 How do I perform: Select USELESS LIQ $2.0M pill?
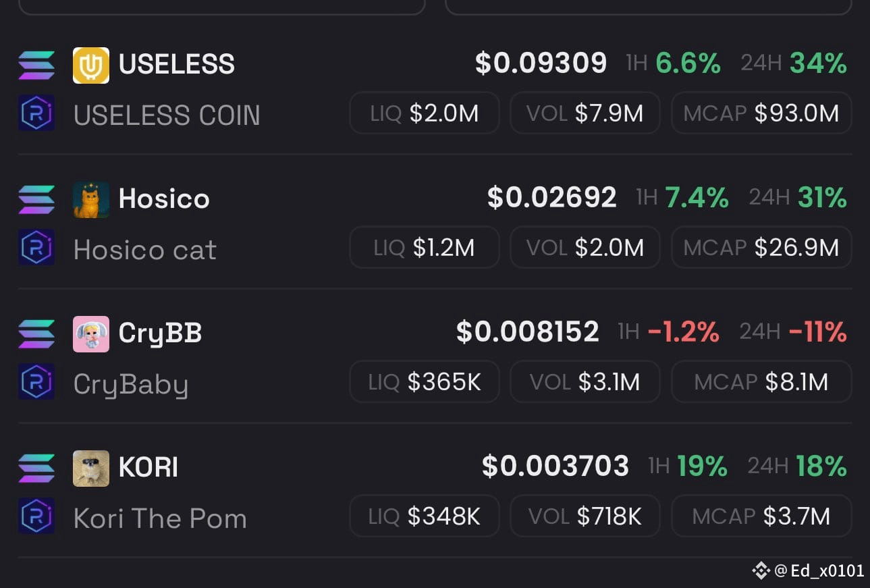click(425, 113)
